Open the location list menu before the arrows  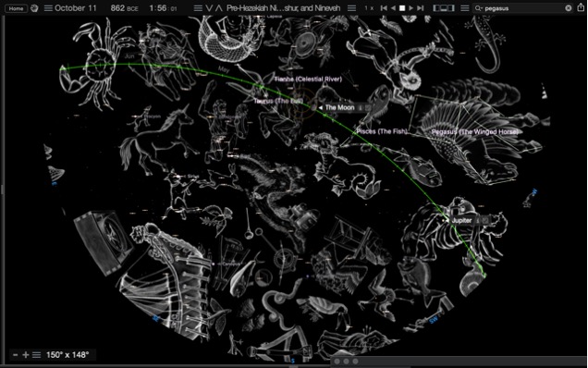pos(198,8)
